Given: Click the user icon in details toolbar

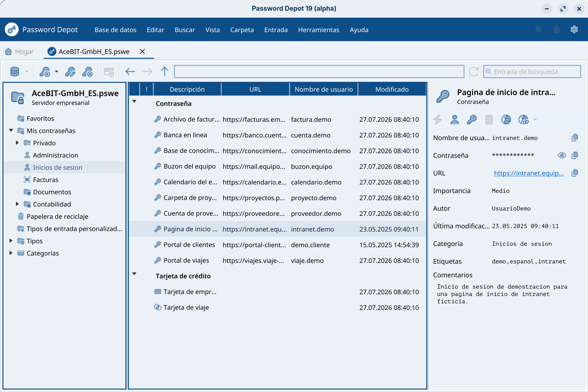Looking at the screenshot, I should click(454, 120).
